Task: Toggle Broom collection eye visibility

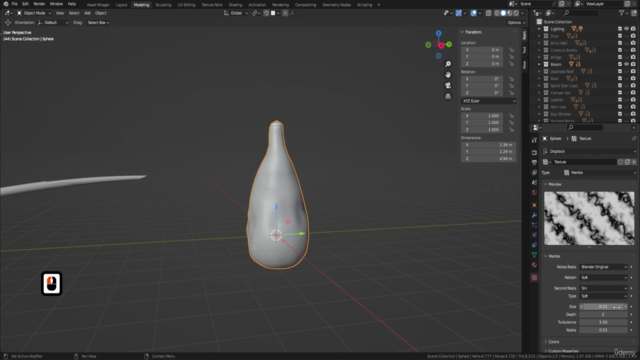Action: (627, 64)
